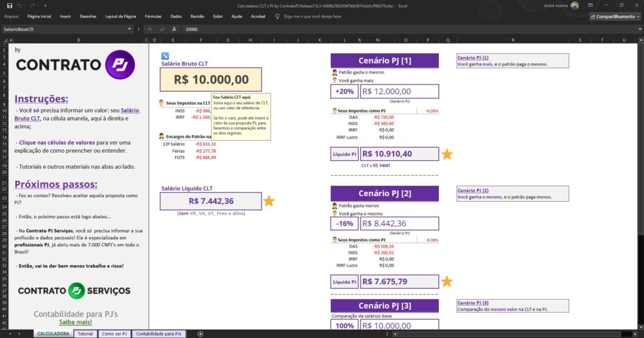This screenshot has width=644, height=338.
Task: Click the DAS value -R$ 720,00
Action: click(x=384, y=117)
